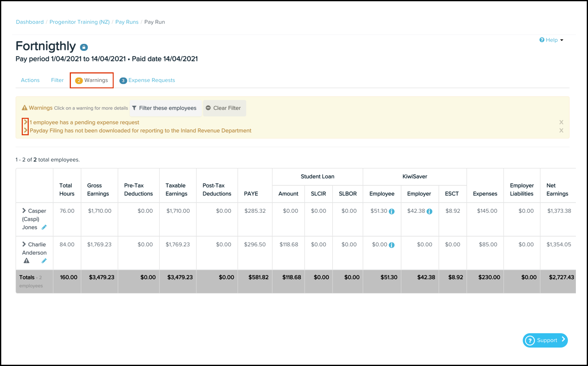
Task: Click info icon beside $51.30 KiwiSaver
Action: pos(391,211)
